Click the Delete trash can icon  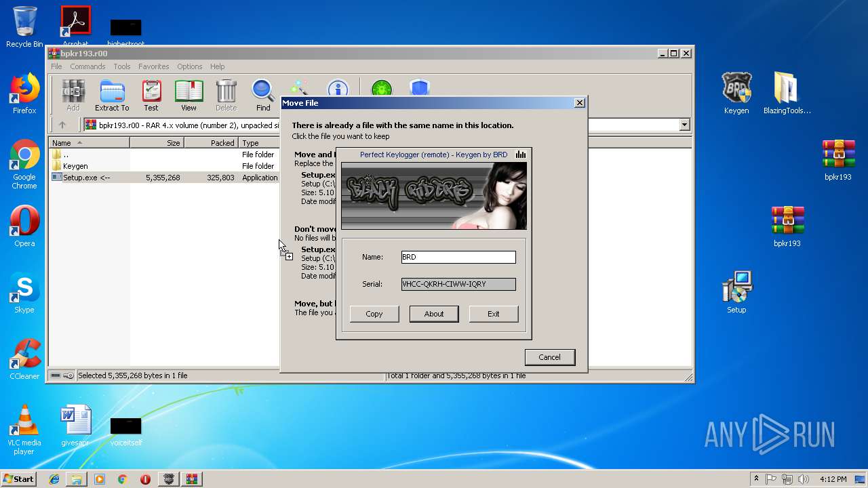pyautogui.click(x=226, y=96)
